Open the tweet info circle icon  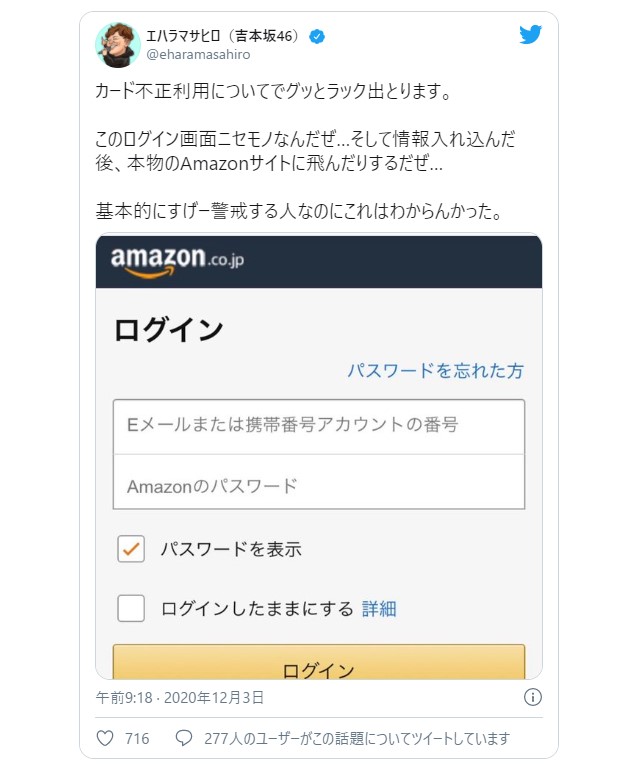pyautogui.click(x=533, y=697)
